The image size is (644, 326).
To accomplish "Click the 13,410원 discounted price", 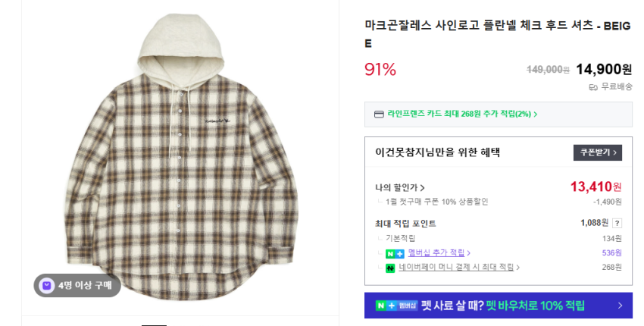I will [596, 187].
